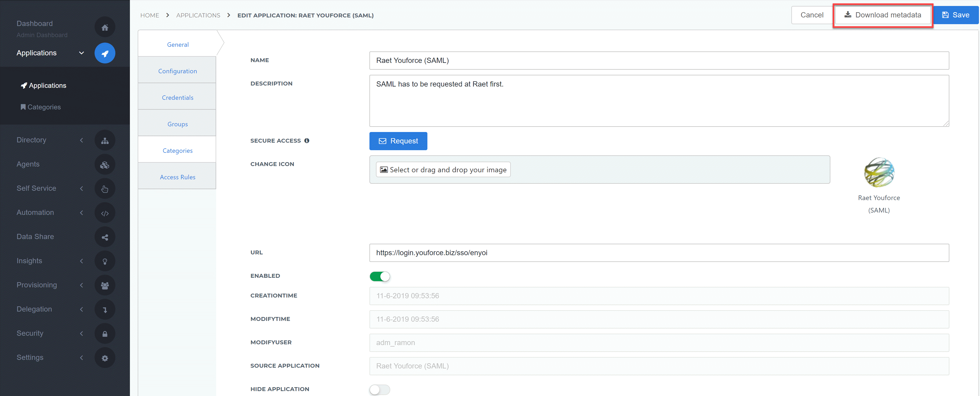Switch to the Configuration tab

177,71
